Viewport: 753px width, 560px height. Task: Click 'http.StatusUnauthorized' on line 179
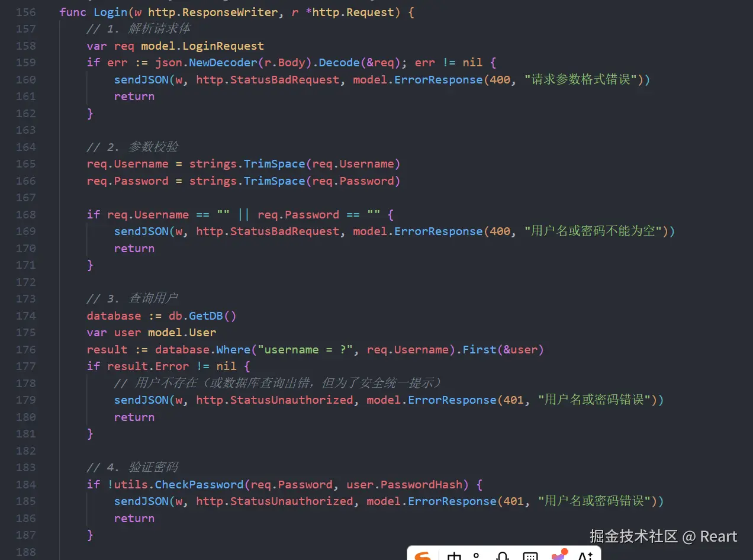(x=275, y=400)
